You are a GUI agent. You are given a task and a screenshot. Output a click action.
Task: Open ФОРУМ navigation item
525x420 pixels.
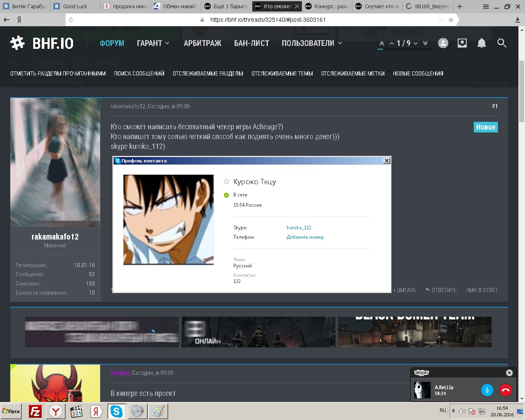coord(112,43)
